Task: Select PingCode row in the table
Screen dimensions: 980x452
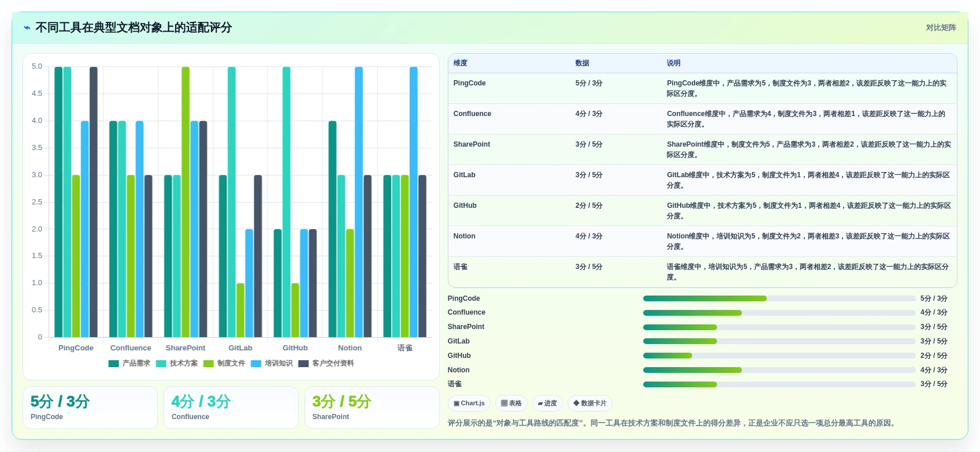Action: pyautogui.click(x=702, y=88)
